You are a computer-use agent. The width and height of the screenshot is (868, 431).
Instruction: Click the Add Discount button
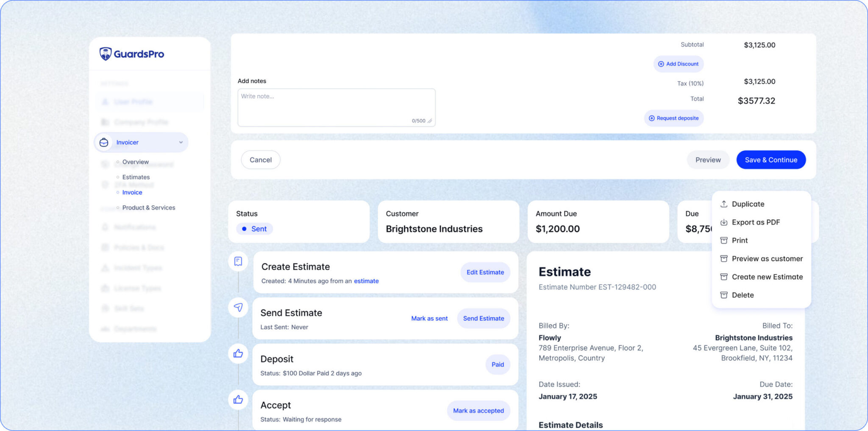tap(678, 64)
